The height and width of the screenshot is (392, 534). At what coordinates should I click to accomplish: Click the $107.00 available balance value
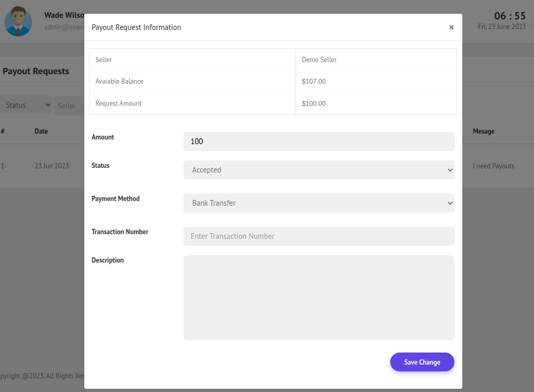tap(314, 82)
